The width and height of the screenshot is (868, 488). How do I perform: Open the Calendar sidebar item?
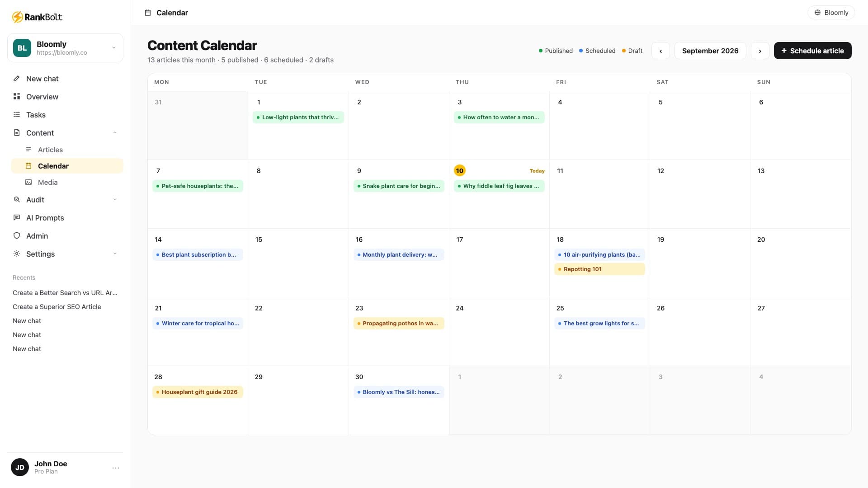point(67,166)
